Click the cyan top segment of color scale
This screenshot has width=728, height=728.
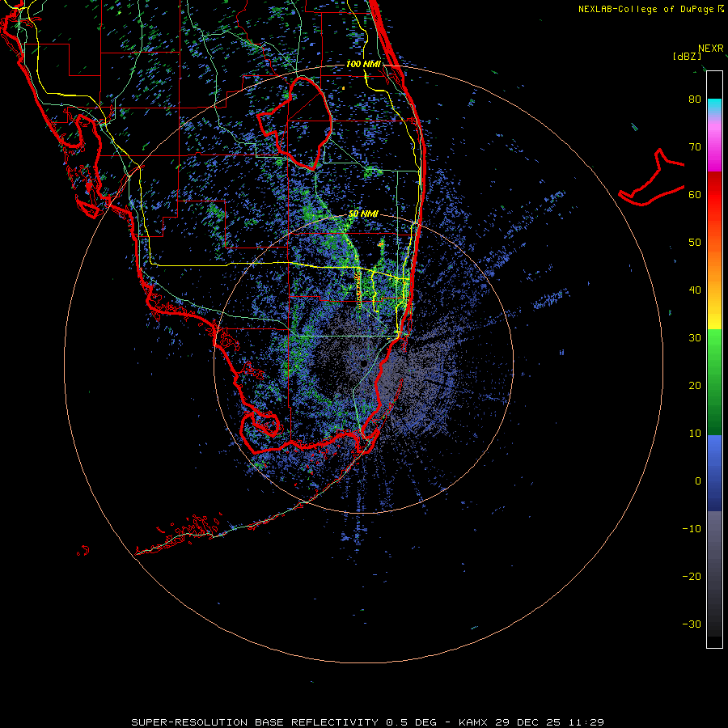pyautogui.click(x=714, y=107)
